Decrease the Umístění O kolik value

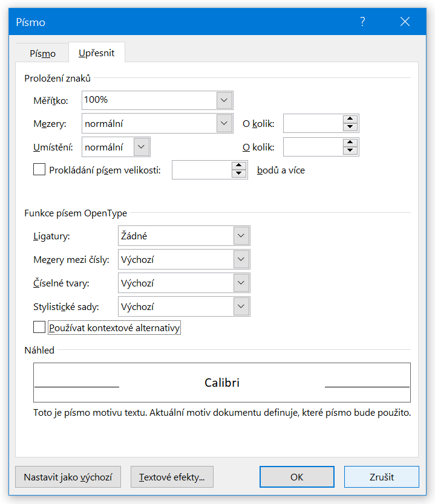[350, 151]
